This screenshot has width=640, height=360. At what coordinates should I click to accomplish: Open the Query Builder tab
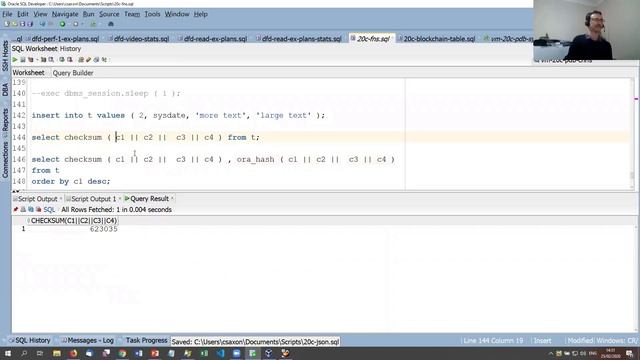coord(73,73)
